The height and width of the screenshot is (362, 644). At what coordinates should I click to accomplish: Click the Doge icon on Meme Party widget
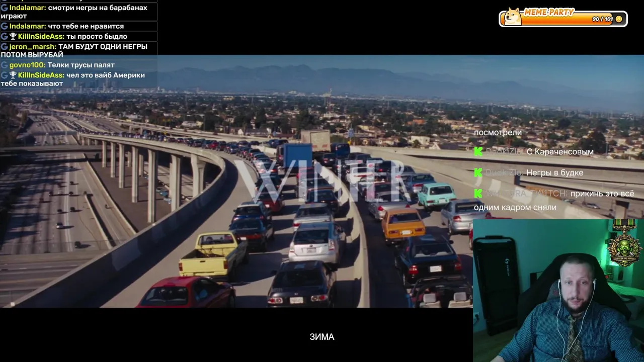pos(513,16)
